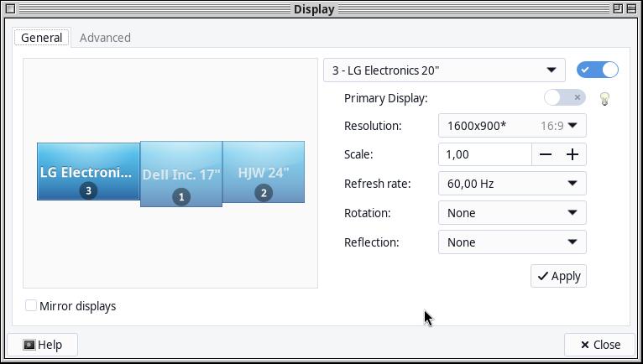This screenshot has height=364, width=643.
Task: Click the identify displays lightbulb icon
Action: [604, 98]
